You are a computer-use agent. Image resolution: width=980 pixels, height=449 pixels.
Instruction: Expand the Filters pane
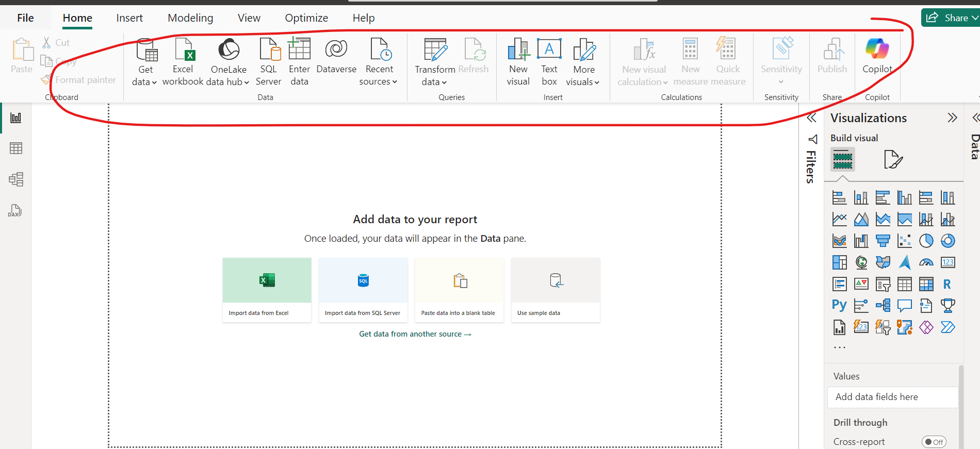[811, 118]
